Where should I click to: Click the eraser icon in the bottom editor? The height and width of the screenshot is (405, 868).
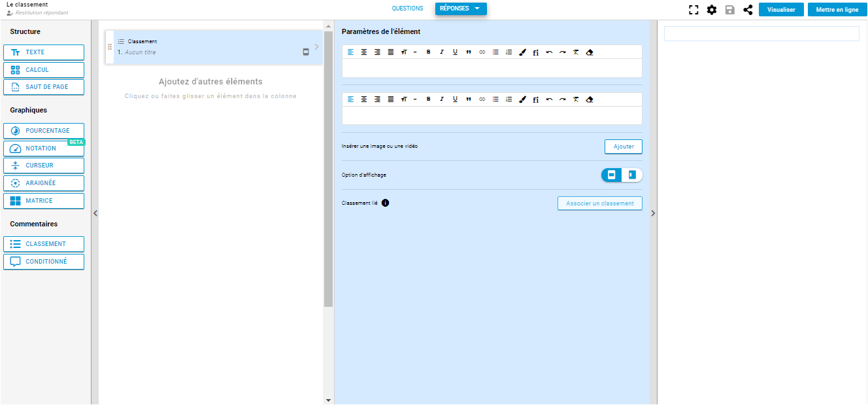pos(590,99)
